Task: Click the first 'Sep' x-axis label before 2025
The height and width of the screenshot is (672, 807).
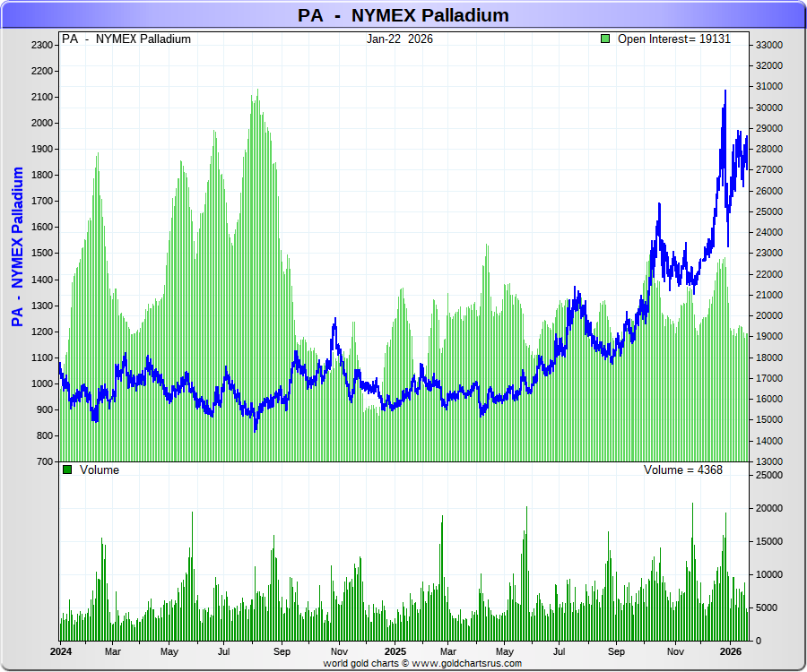Action: 282,651
